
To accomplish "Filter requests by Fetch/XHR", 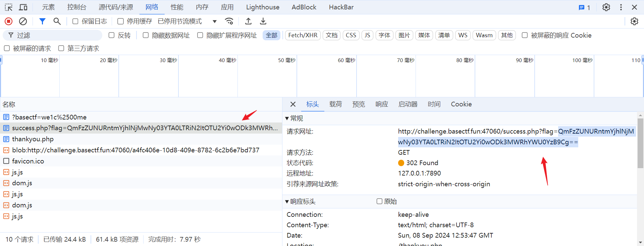I will 303,35.
